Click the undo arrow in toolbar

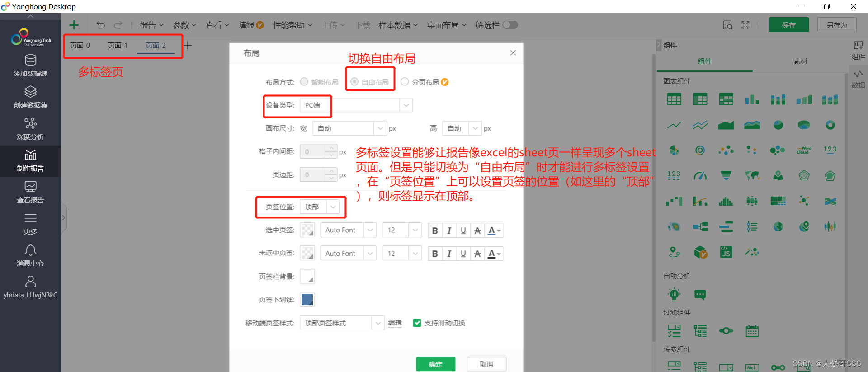click(100, 25)
